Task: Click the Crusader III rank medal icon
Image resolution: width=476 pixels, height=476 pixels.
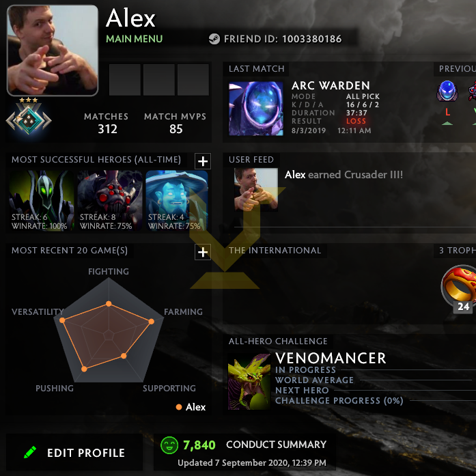Action: [29, 118]
